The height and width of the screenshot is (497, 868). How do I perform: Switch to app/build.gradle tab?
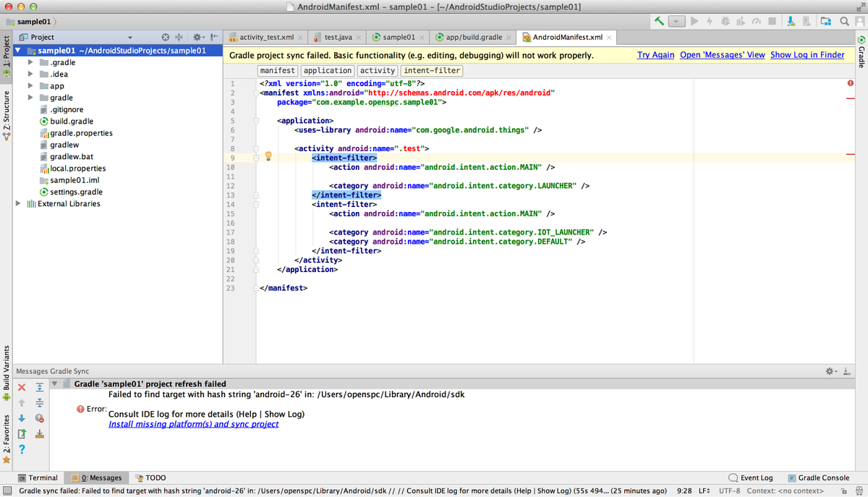click(474, 37)
